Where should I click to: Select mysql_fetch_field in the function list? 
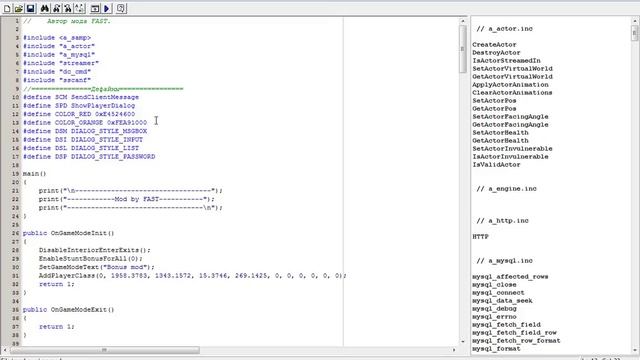[506, 324]
